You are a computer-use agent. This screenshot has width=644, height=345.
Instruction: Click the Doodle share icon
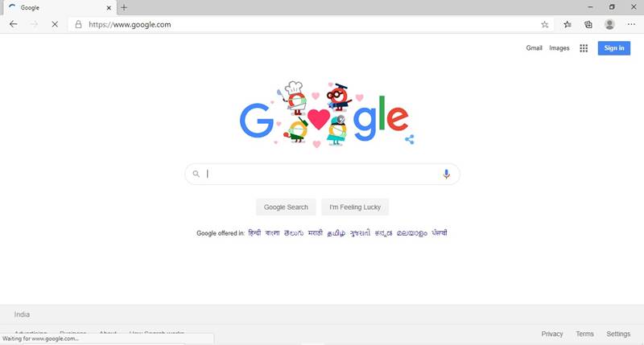point(410,139)
